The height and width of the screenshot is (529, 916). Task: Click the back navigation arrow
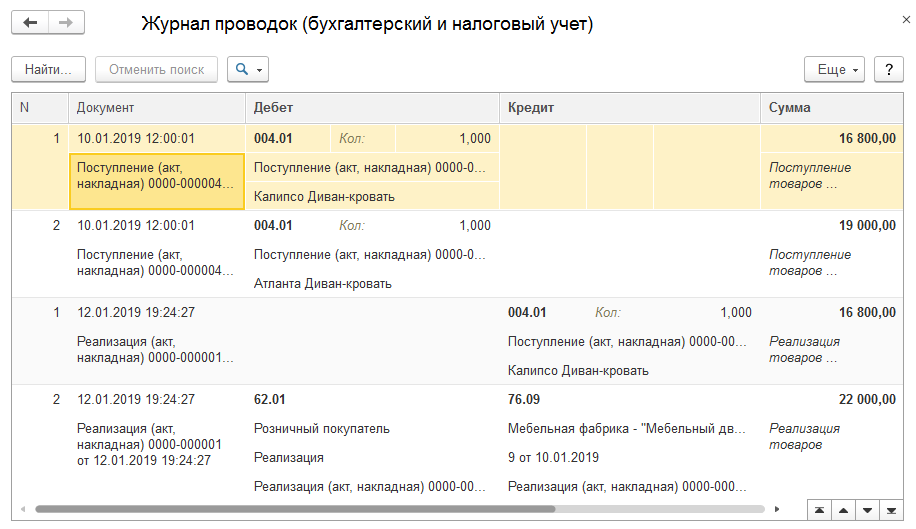click(30, 23)
